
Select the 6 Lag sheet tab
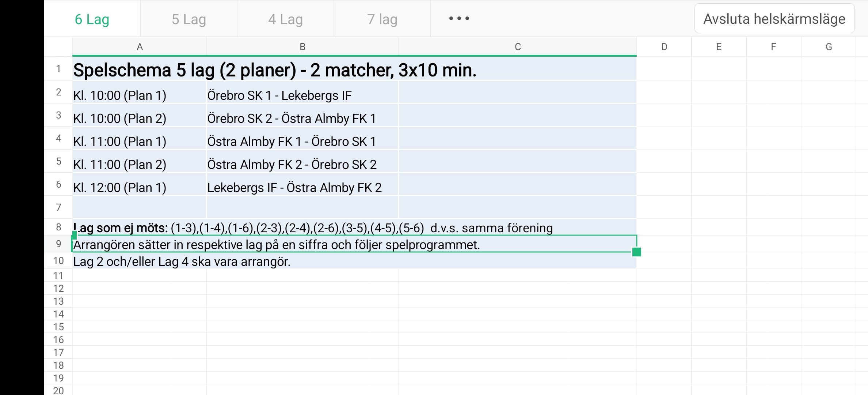[x=92, y=19]
